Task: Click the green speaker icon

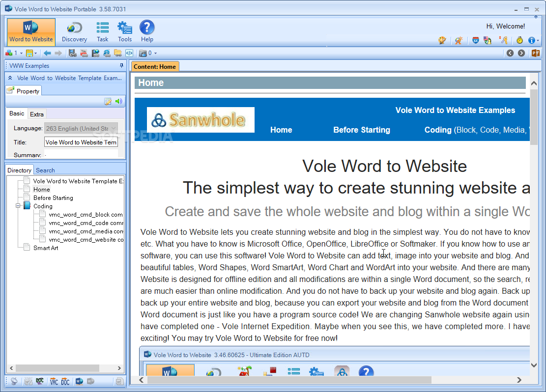Action: point(119,101)
